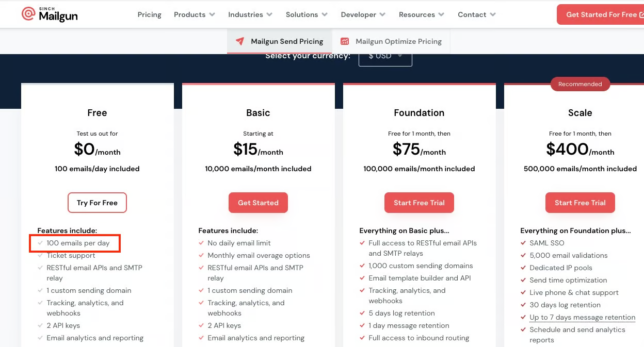Image resolution: width=644 pixels, height=347 pixels.
Task: Open the Pricing menu item
Action: pos(149,14)
